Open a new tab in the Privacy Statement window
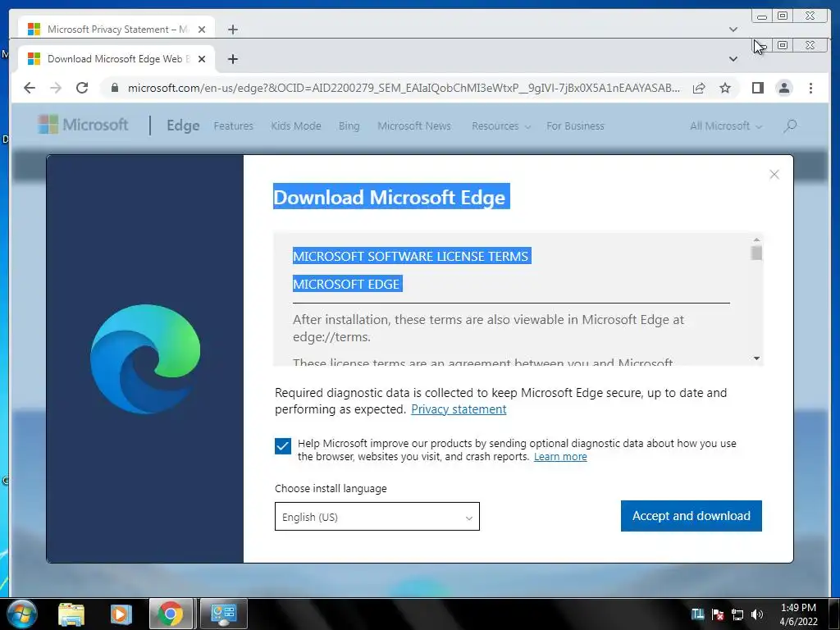 pos(232,30)
